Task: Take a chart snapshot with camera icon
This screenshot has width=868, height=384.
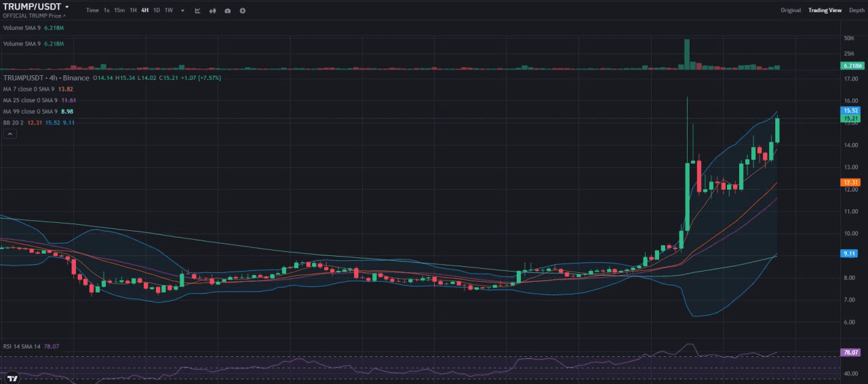Action: pos(227,11)
